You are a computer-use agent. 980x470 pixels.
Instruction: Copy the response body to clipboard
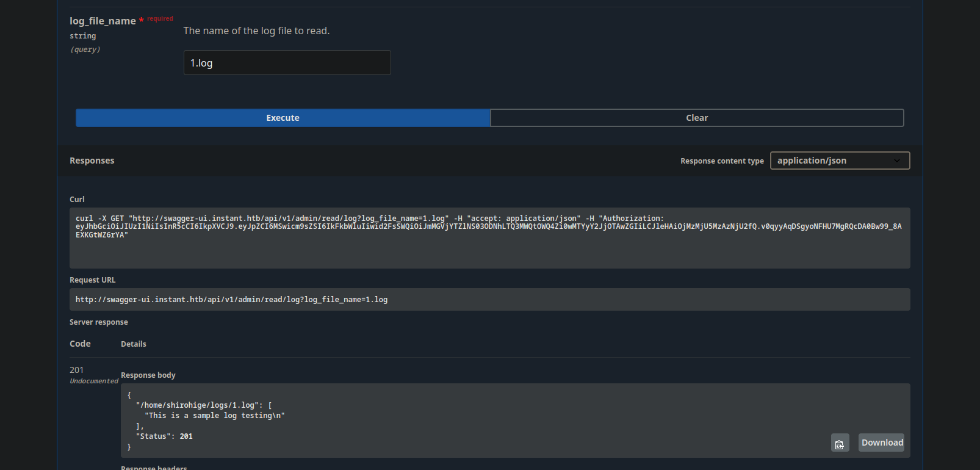pos(840,443)
